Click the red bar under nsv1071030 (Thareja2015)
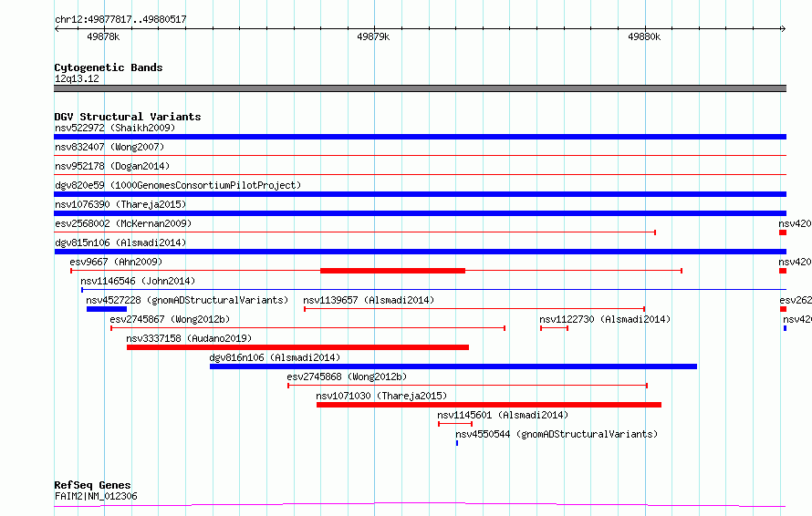The image size is (812, 516). [x=489, y=405]
